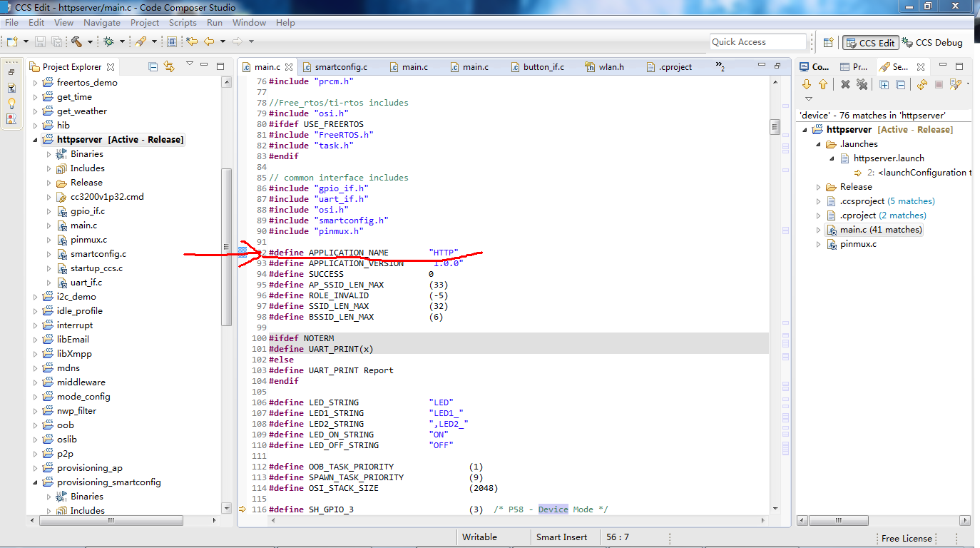This screenshot has width=980, height=548.
Task: Click the New file toolbar icon
Action: (x=13, y=42)
